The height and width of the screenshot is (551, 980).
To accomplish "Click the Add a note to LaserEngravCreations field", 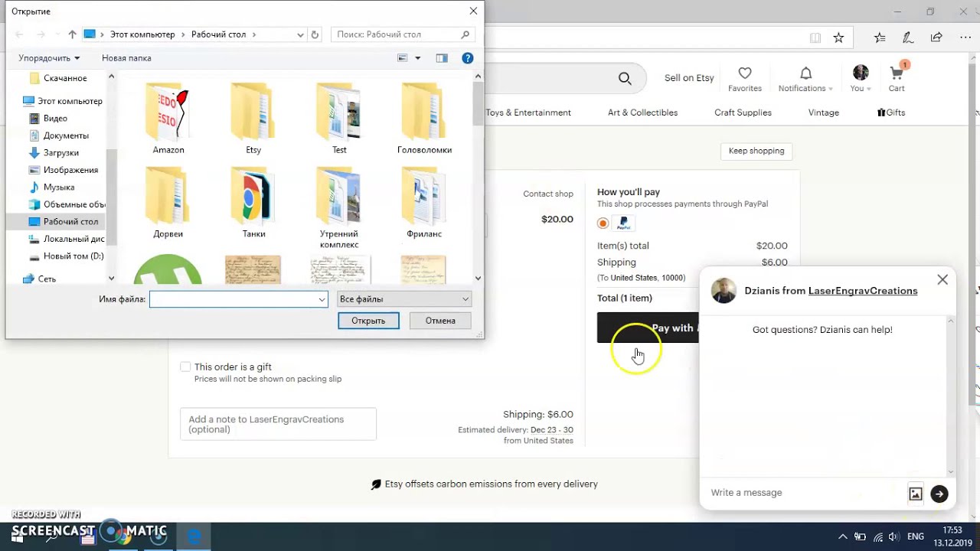I will click(278, 424).
